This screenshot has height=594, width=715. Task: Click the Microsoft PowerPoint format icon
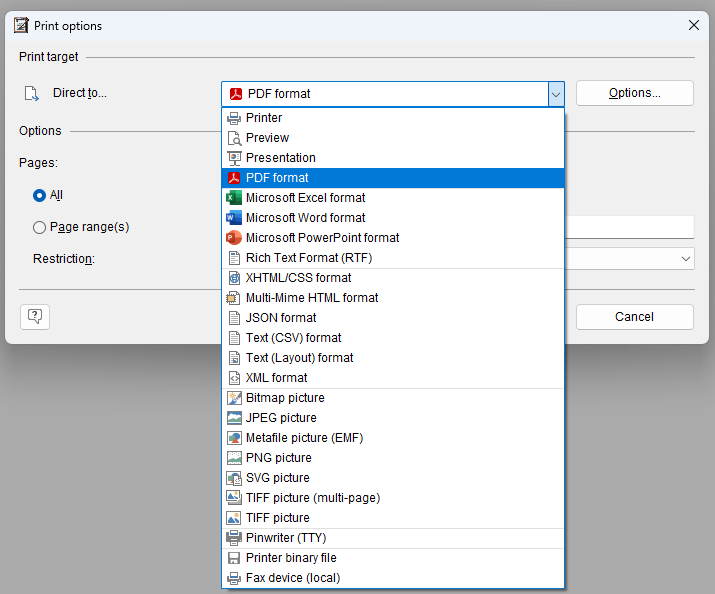(x=234, y=238)
